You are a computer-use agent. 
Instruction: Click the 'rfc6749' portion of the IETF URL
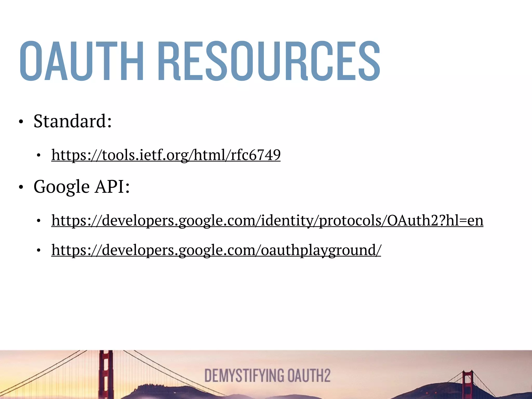[x=256, y=155]
